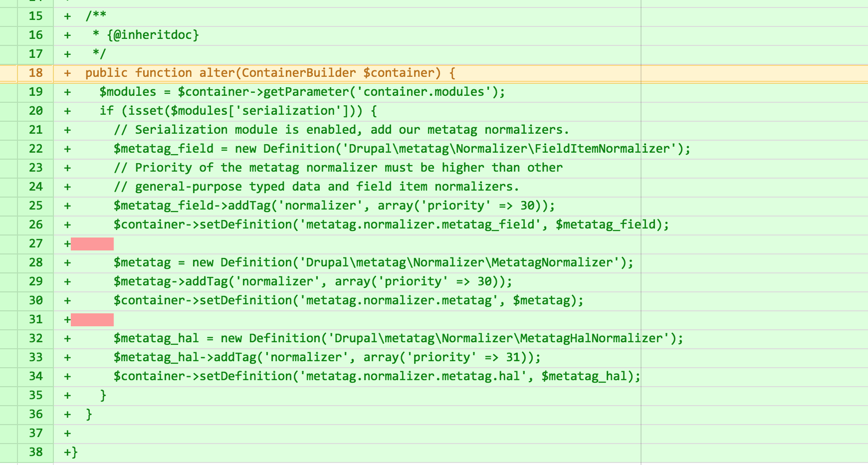868x465 pixels.
Task: Click line number 38
Action: [35, 452]
